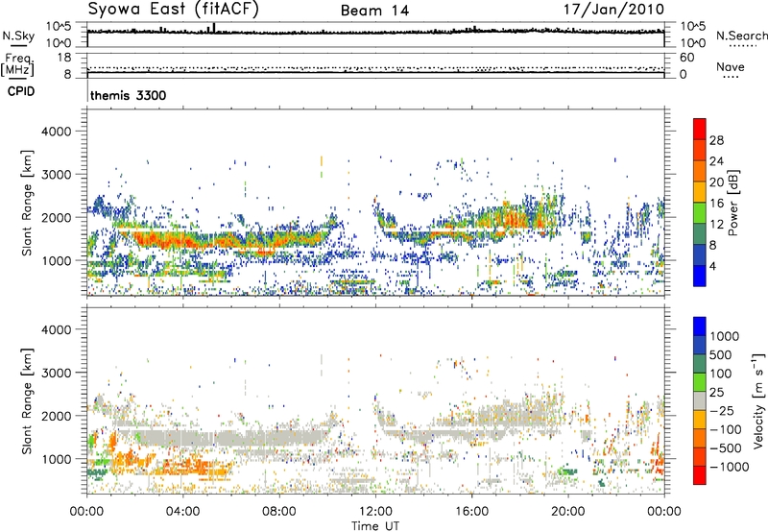Click the "24" label on the Power colorbar
Screen dimensions: 768x532
pyautogui.click(x=716, y=161)
